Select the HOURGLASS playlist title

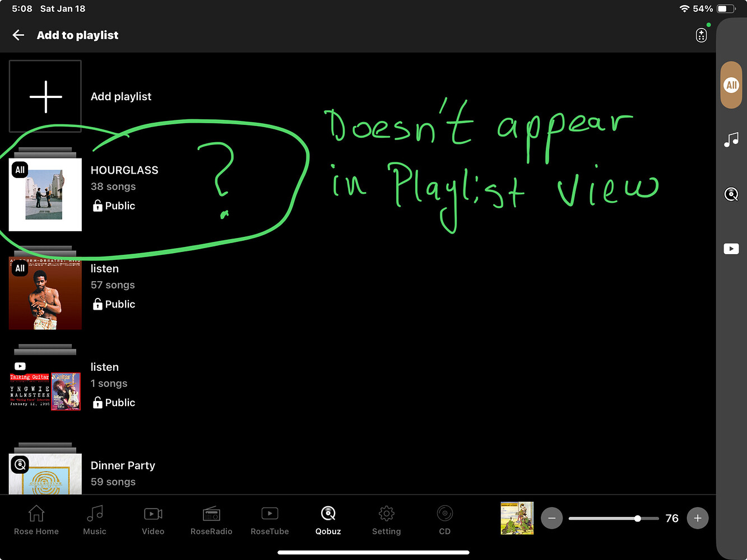124,170
